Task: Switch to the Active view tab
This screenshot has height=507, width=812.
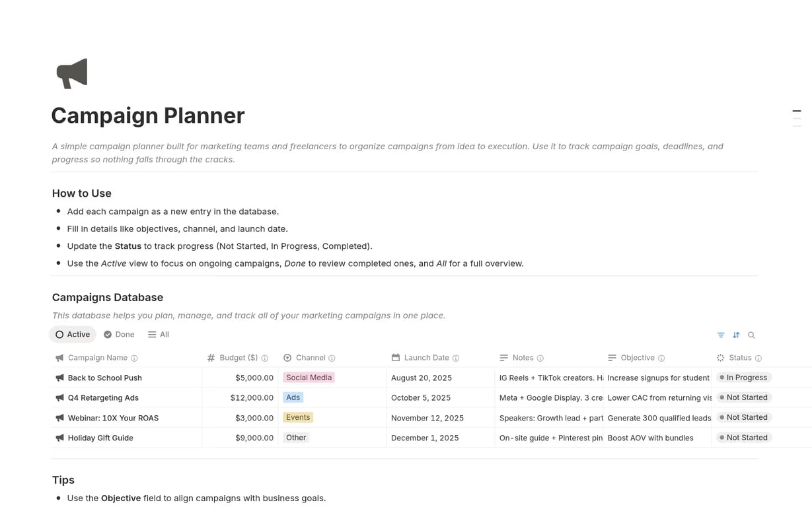Action: (73, 335)
